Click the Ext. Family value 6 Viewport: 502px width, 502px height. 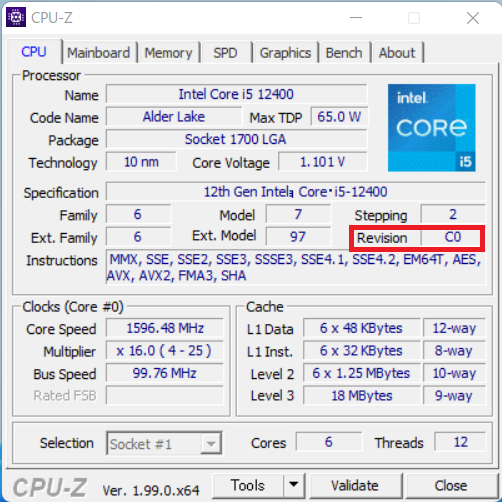138,237
